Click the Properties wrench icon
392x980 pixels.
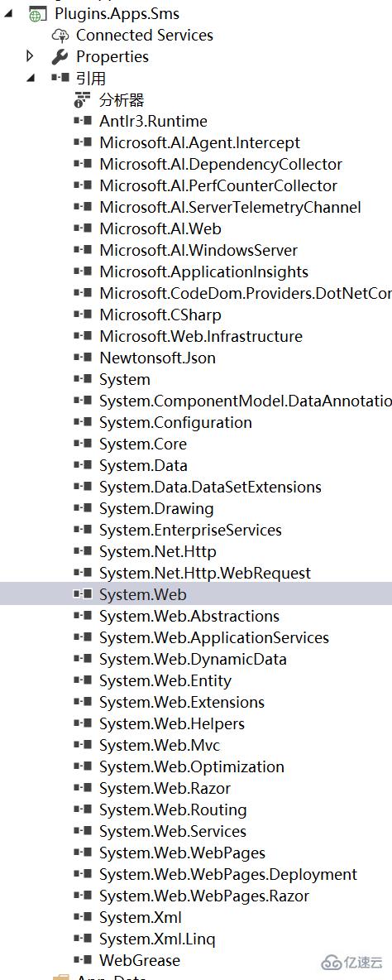[x=60, y=56]
